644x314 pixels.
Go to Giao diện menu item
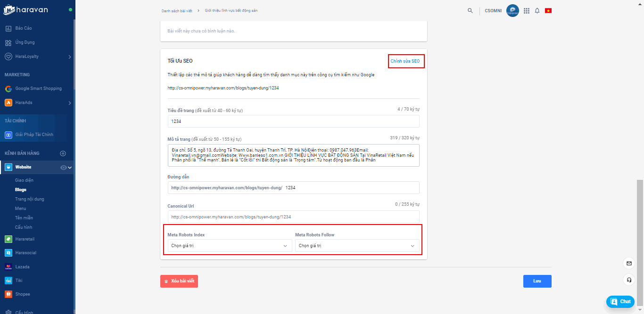pyautogui.click(x=24, y=180)
